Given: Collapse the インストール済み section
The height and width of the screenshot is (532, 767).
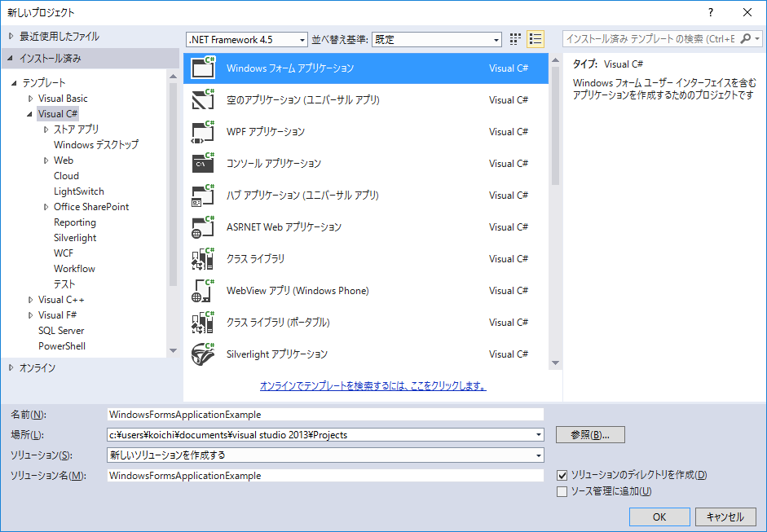Looking at the screenshot, I should 11,58.
